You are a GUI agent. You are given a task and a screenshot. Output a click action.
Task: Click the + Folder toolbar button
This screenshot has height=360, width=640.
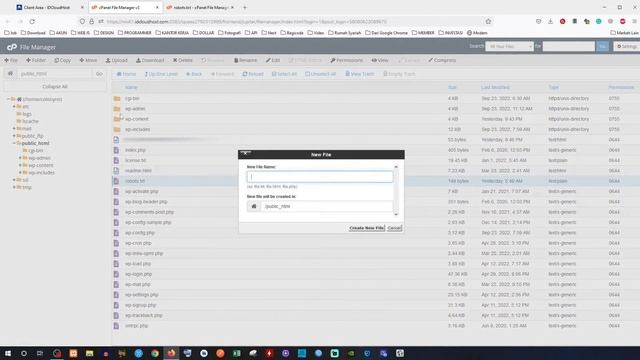pyautogui.click(x=36, y=60)
